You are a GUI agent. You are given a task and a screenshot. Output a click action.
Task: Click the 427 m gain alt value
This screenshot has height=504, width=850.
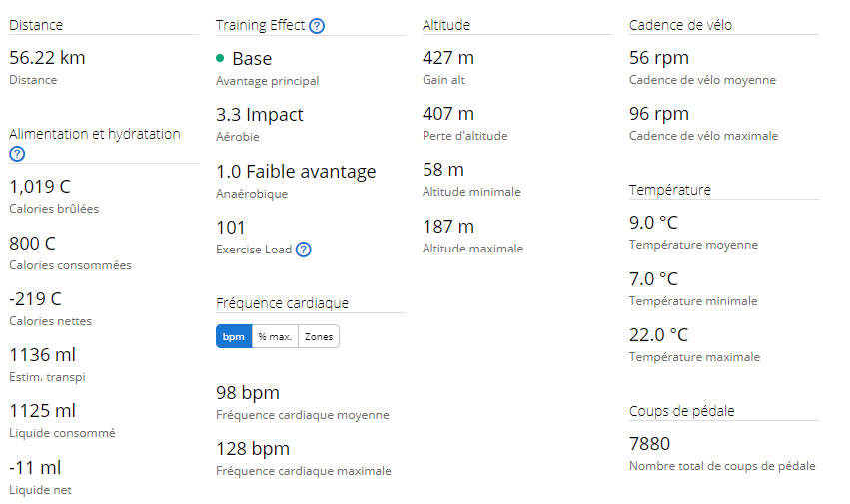coord(448,58)
